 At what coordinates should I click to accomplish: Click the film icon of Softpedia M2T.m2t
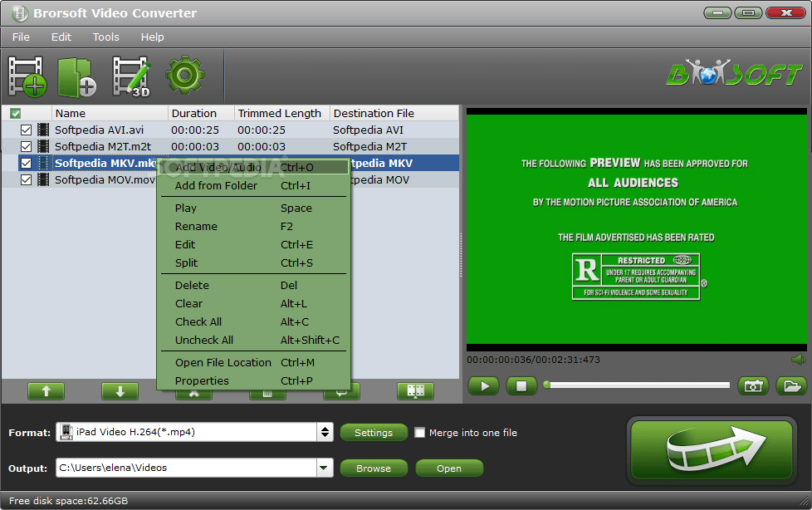(43, 146)
